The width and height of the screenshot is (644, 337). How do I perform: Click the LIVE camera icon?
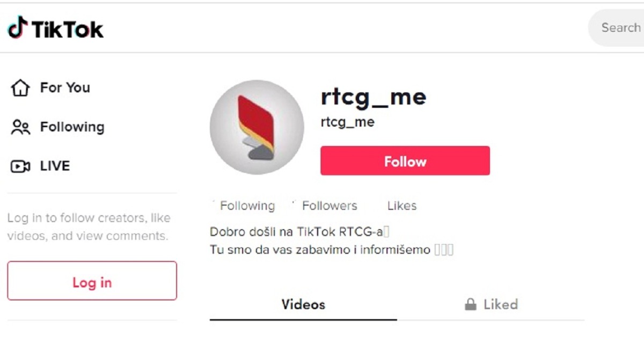point(20,166)
